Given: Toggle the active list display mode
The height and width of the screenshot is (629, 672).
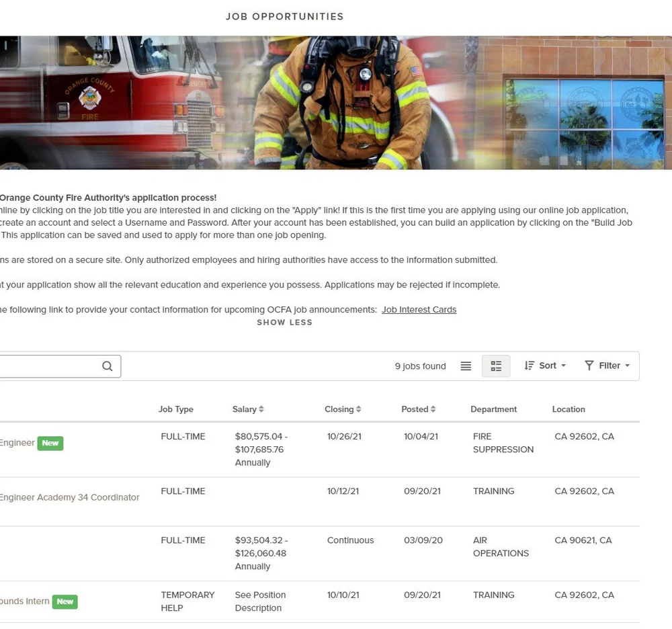Looking at the screenshot, I should tap(496, 367).
